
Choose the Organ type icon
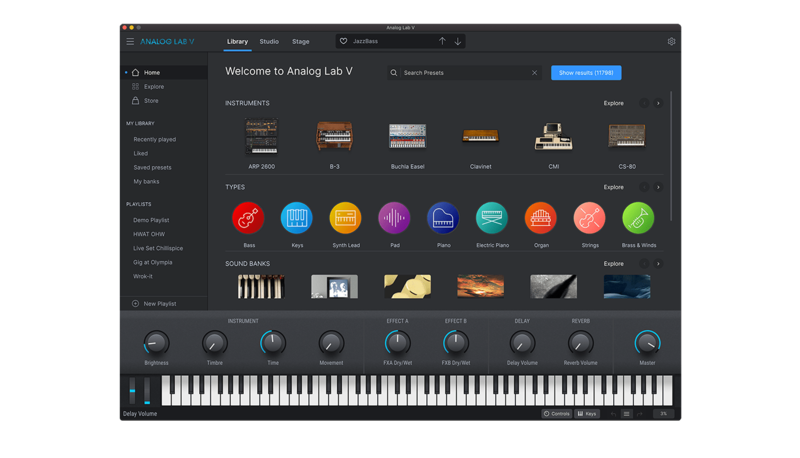click(541, 218)
